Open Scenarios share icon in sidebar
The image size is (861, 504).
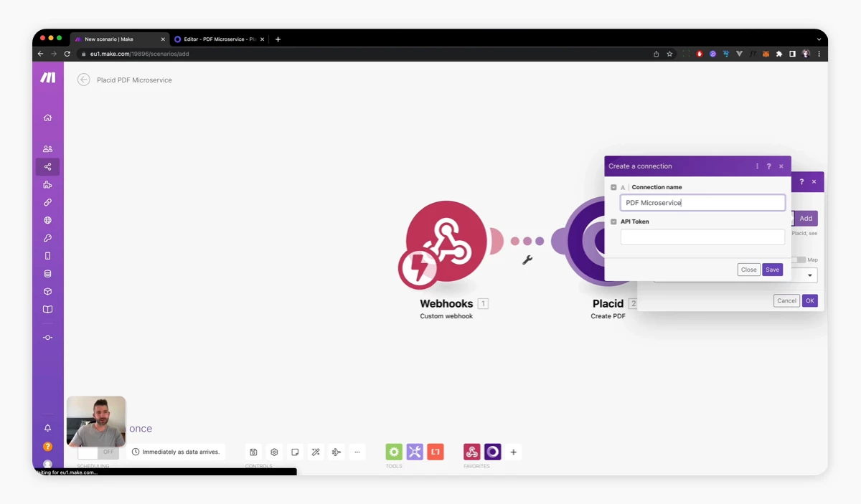pyautogui.click(x=47, y=167)
